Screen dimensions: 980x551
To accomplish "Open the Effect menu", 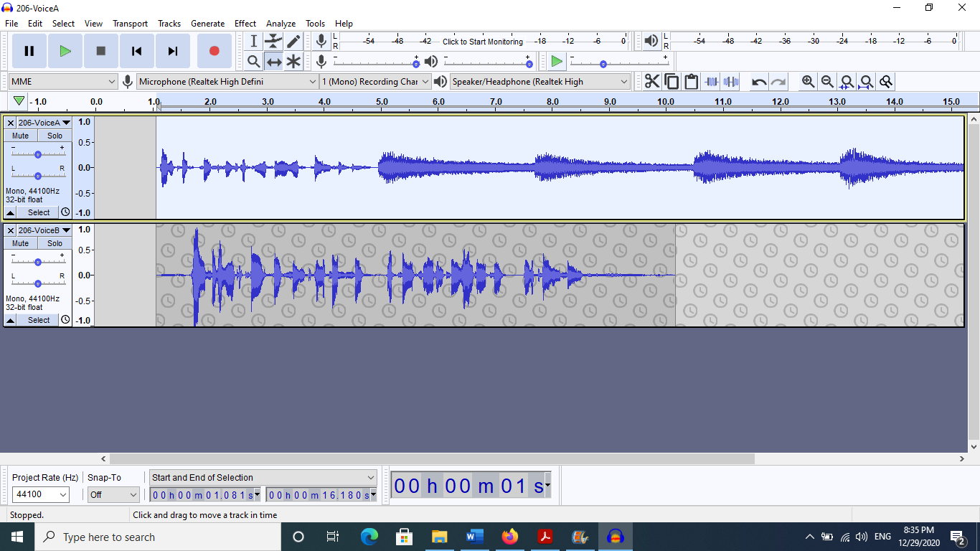I will click(x=245, y=24).
